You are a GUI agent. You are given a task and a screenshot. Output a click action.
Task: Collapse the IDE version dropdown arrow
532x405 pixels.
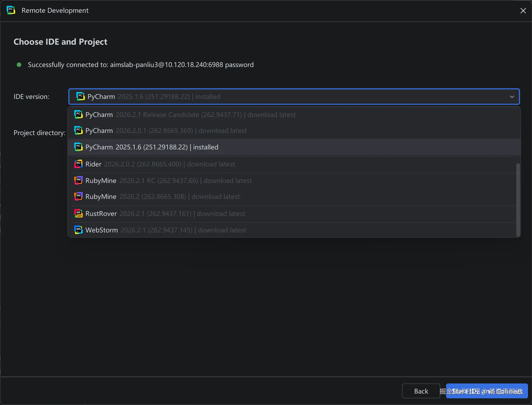point(512,97)
